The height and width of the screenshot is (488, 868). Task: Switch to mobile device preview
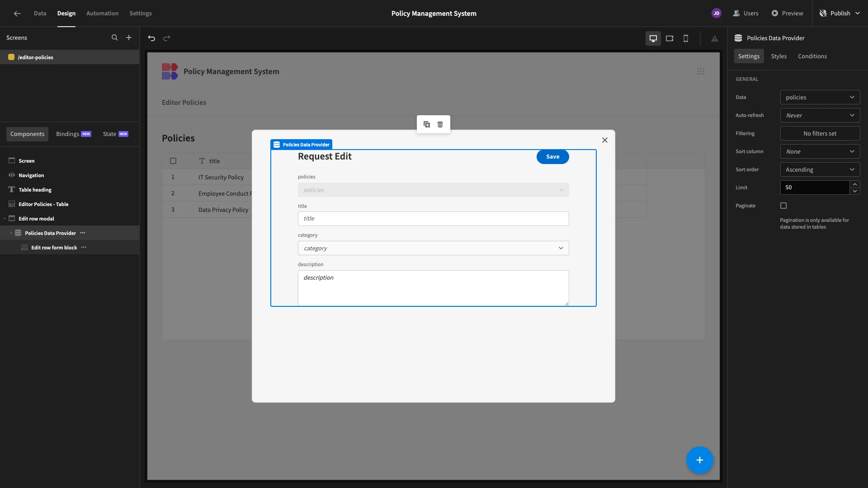pyautogui.click(x=686, y=38)
